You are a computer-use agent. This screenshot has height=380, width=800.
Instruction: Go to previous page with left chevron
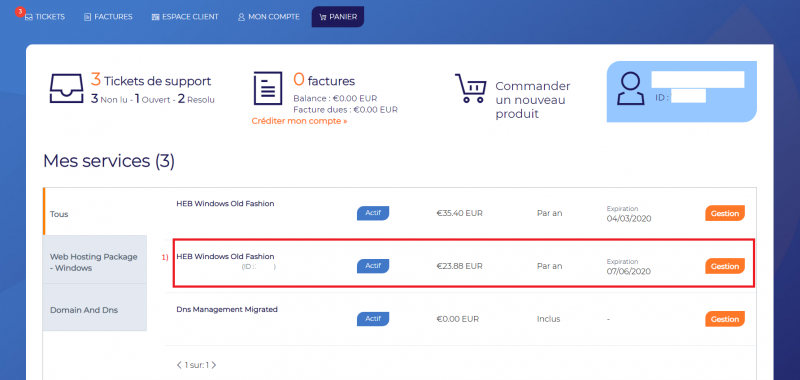179,365
